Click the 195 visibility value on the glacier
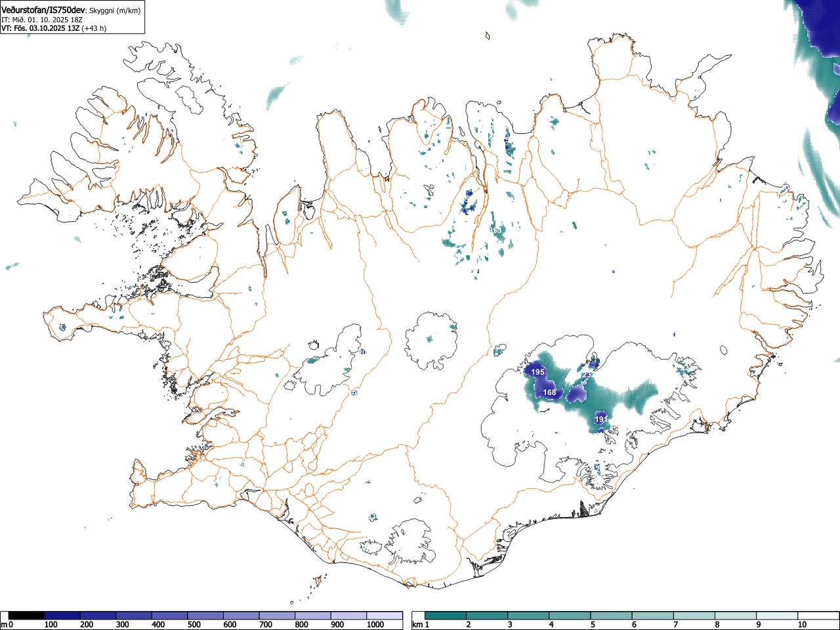The width and height of the screenshot is (840, 630). point(537,372)
